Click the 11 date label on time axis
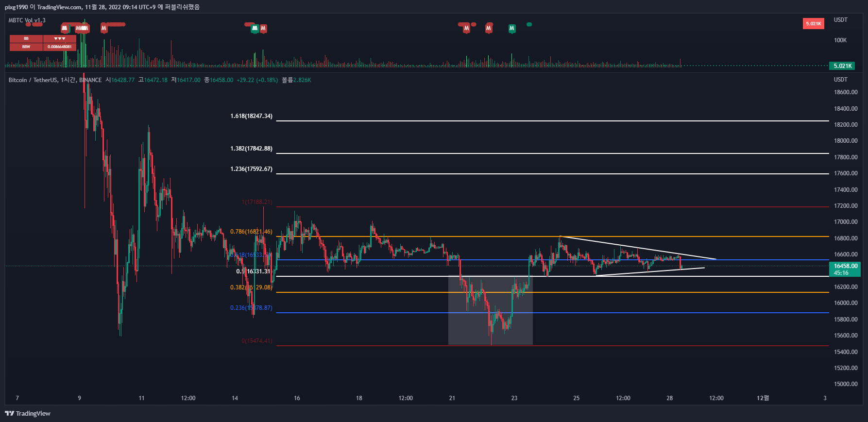The height and width of the screenshot is (422, 868). (141, 398)
